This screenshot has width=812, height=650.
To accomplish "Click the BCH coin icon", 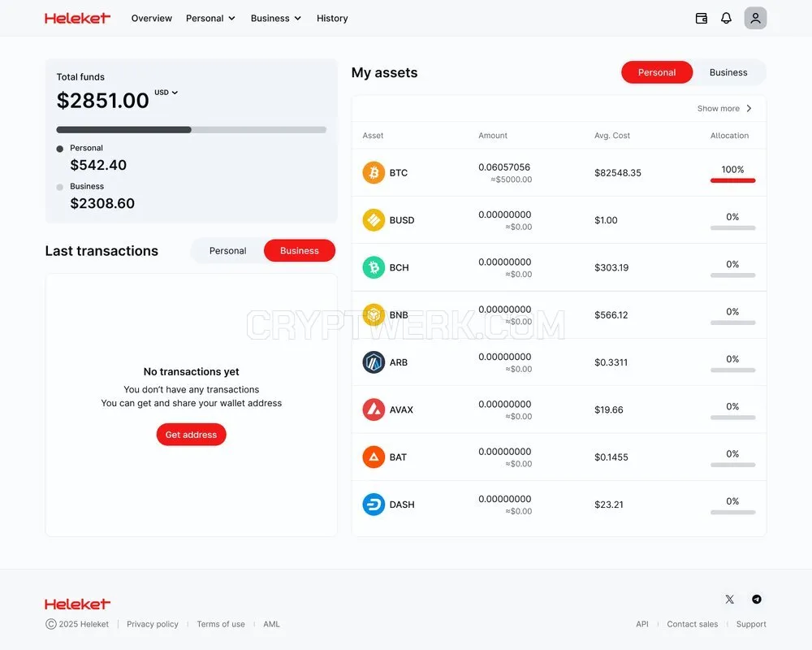I will click(x=374, y=267).
